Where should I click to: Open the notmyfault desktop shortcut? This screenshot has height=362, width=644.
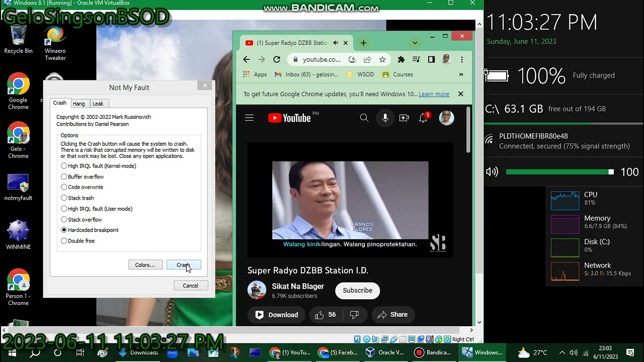coord(18,187)
